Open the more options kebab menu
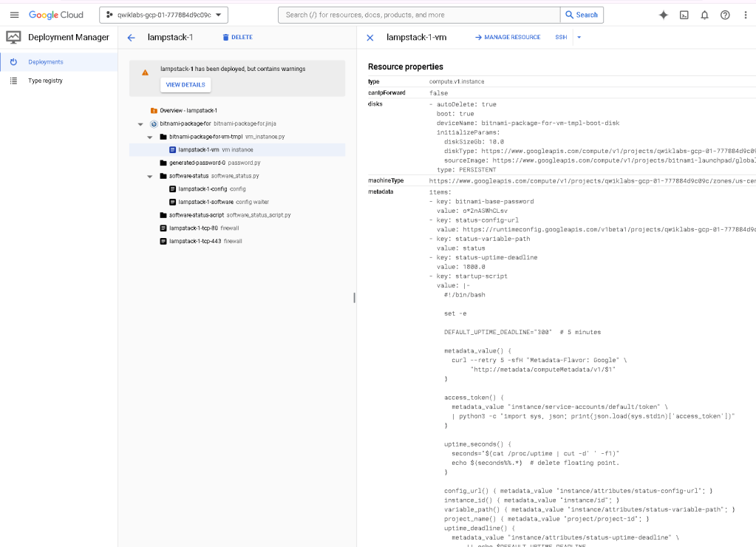Viewport: 756px width, 547px height. coord(746,15)
